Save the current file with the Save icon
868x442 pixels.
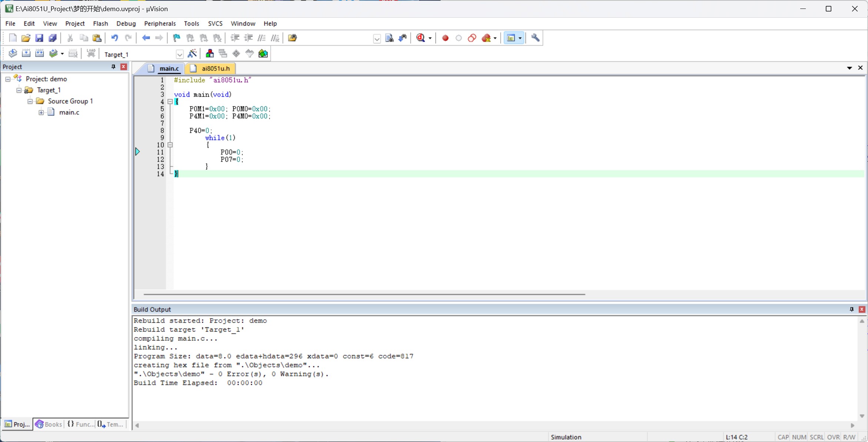click(39, 38)
